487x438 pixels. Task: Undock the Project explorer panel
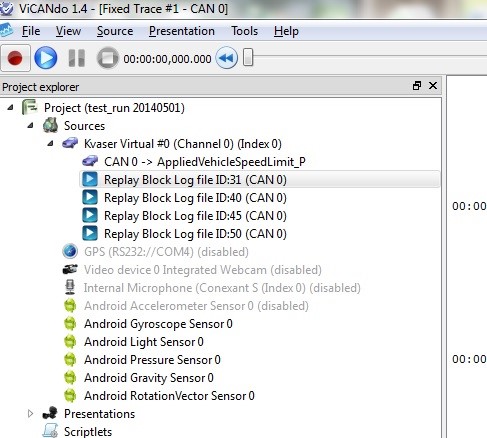(417, 86)
